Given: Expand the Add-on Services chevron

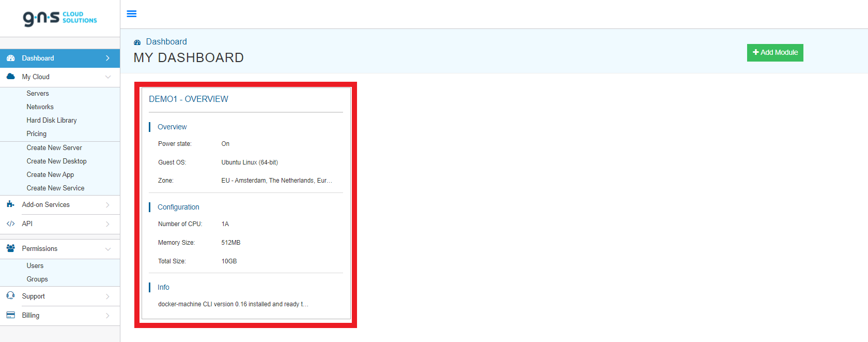Looking at the screenshot, I should point(107,205).
